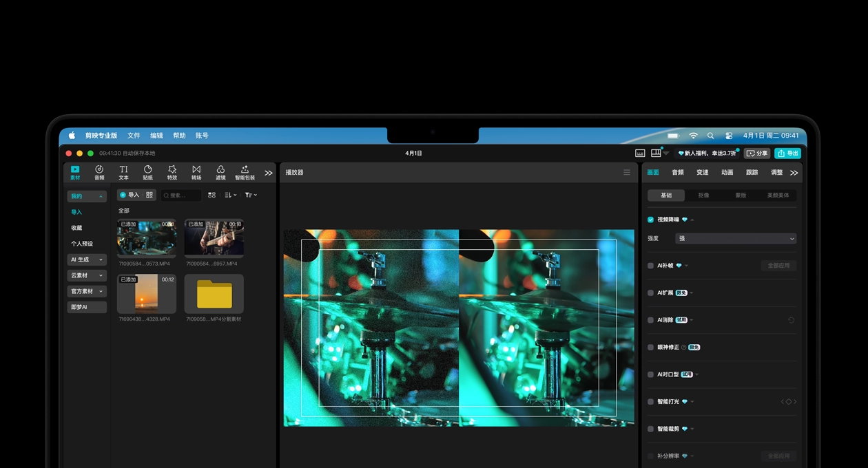Expand the 官方素材 sidebar section
Screen dimensions: 868x468
(87, 291)
